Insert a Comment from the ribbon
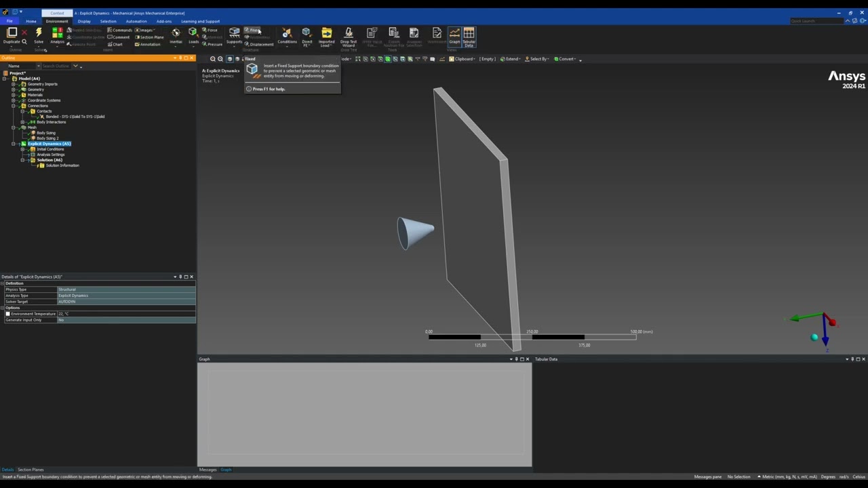Screen dimensions: 868x488 (119, 37)
